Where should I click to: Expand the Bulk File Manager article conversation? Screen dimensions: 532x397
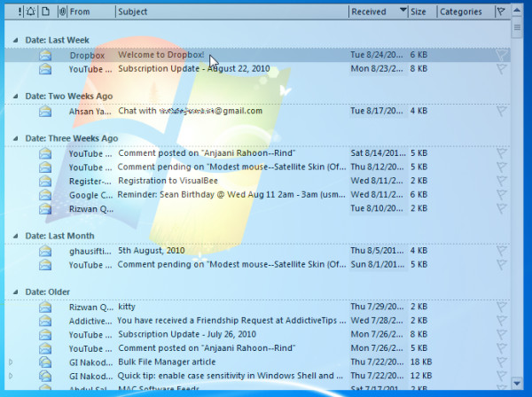point(11,362)
